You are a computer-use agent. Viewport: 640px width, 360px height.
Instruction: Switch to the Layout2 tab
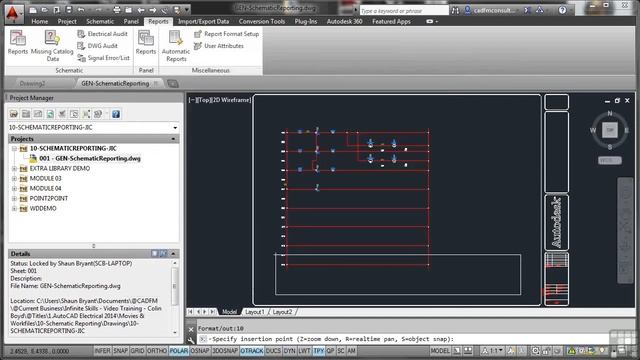[x=282, y=312]
